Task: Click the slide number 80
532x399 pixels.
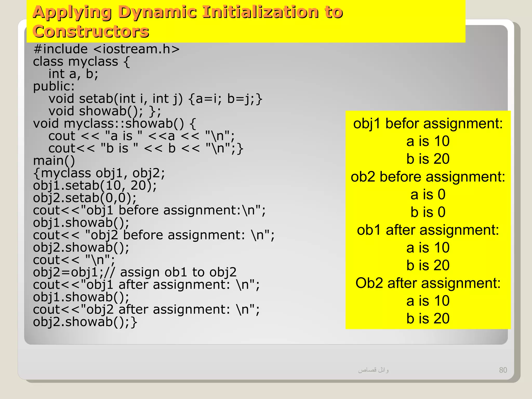Action: coord(503,370)
